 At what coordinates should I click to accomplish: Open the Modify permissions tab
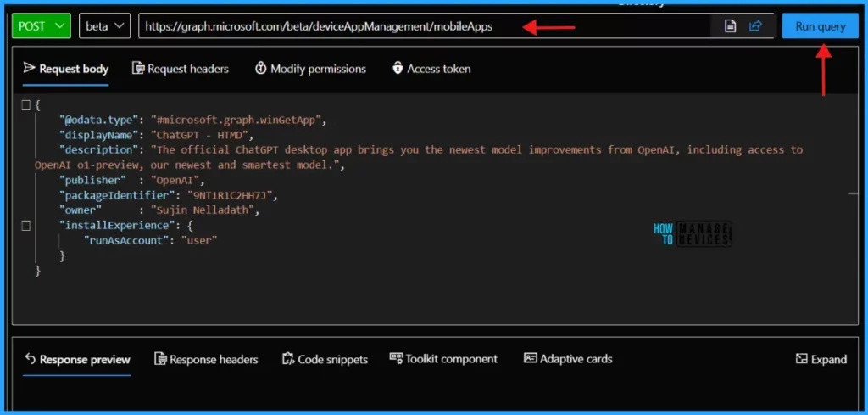point(310,69)
